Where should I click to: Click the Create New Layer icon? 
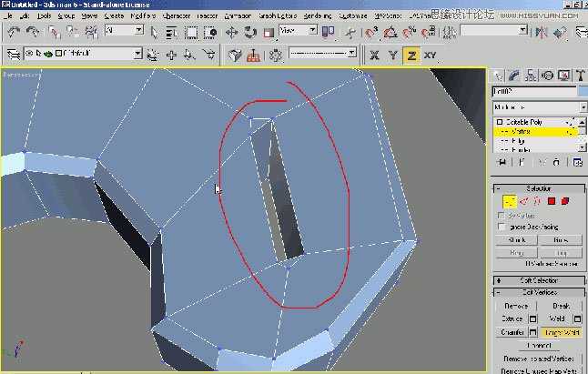click(x=153, y=56)
